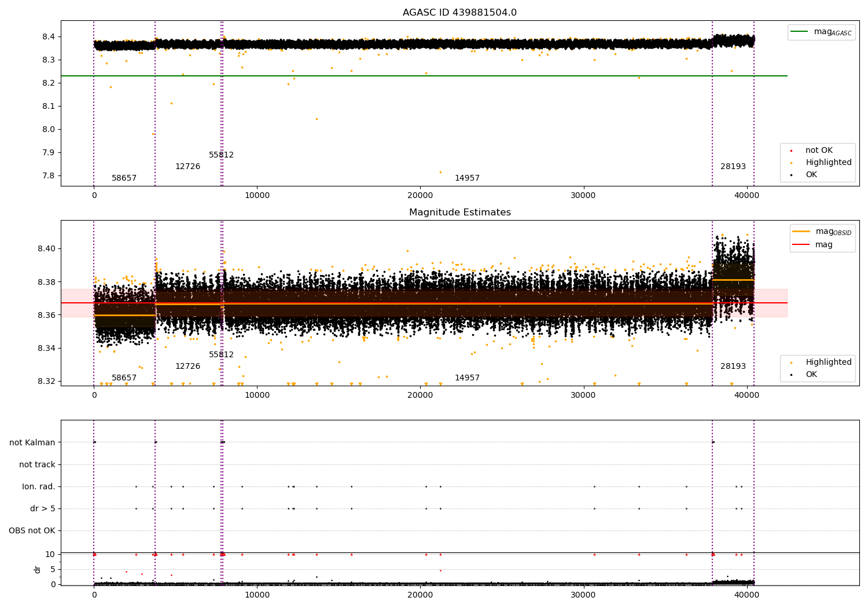Click x-tick 30000 under Magnitude Estimates plot

point(583,395)
